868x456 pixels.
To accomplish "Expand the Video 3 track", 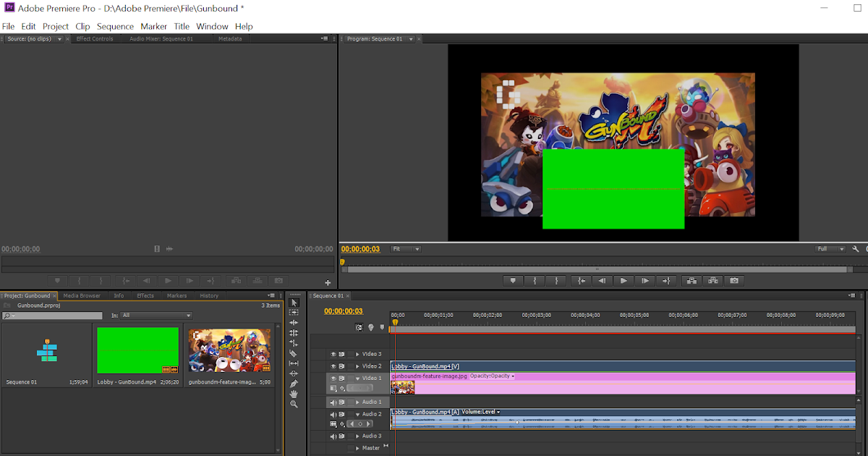I will (x=357, y=354).
